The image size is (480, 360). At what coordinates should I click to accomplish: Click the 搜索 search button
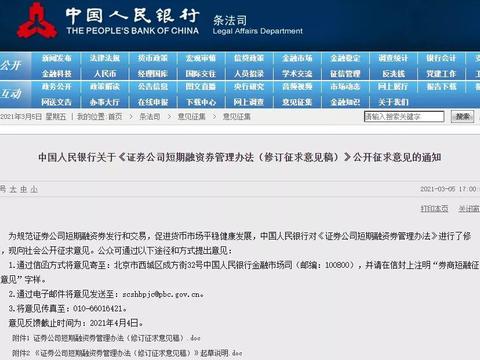(x=462, y=117)
